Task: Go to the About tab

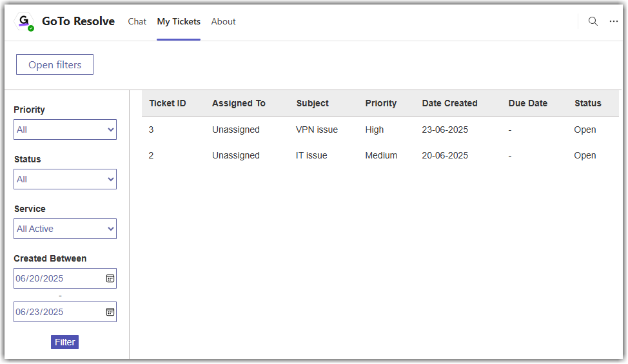Action: (x=223, y=21)
